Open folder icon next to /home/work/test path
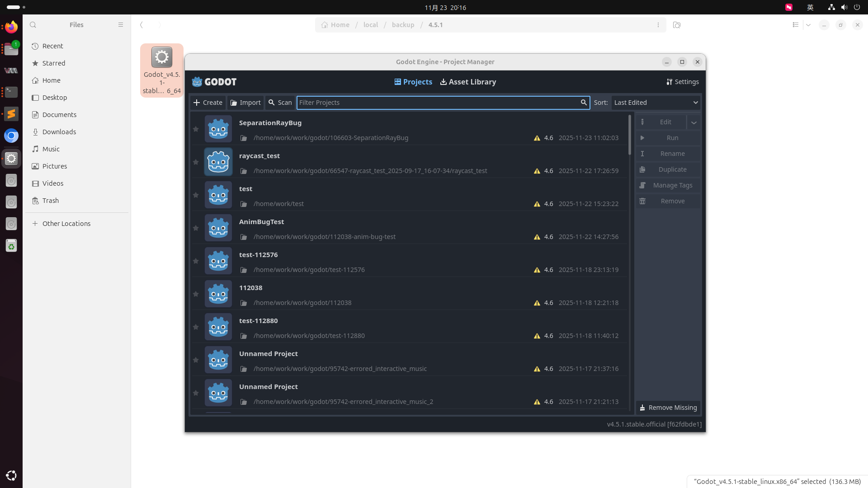This screenshot has height=488, width=868. pos(243,204)
